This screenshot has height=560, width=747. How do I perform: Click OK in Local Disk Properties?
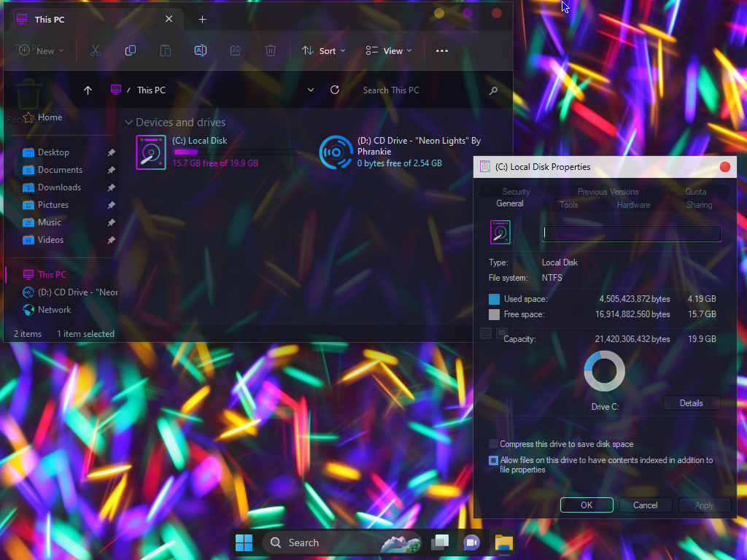coord(587,505)
